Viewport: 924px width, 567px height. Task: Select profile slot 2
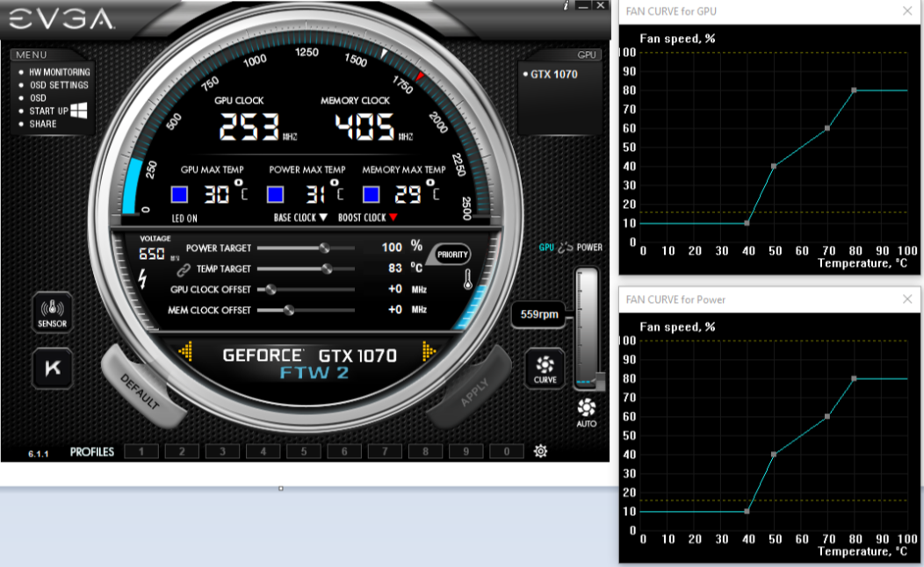(x=182, y=452)
